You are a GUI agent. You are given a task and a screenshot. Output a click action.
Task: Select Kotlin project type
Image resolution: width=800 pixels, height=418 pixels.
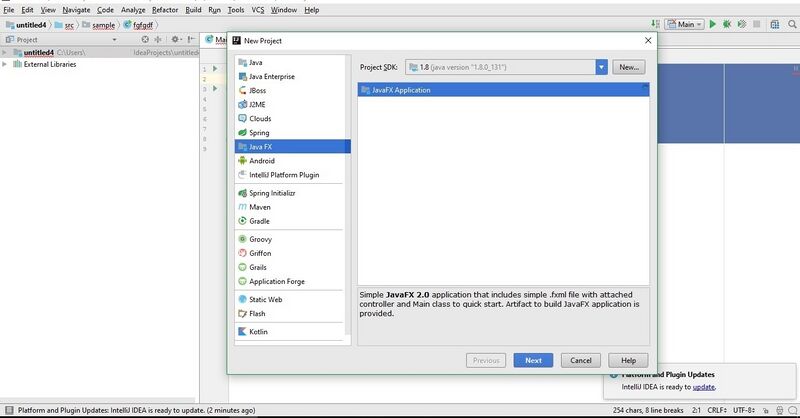(x=292, y=332)
